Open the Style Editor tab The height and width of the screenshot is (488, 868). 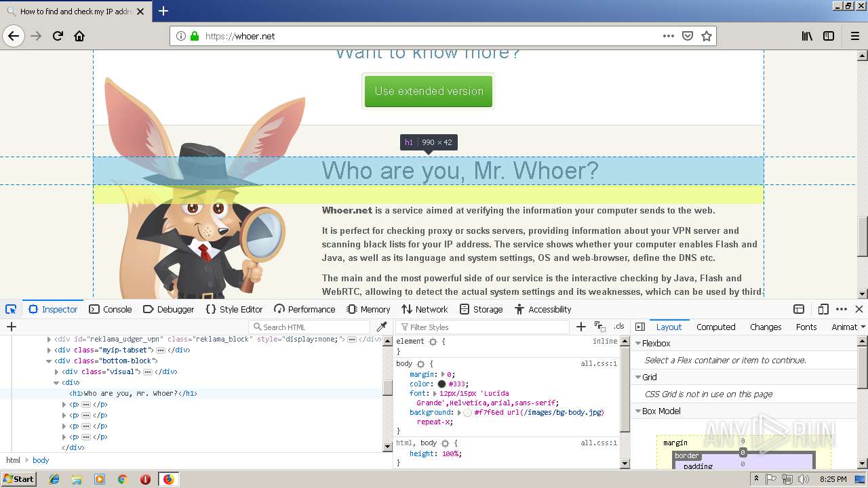point(234,309)
